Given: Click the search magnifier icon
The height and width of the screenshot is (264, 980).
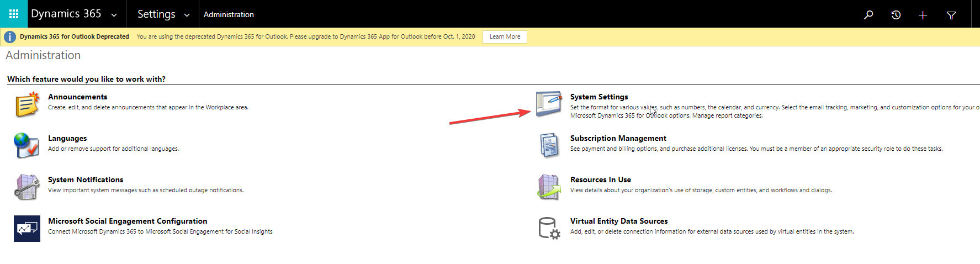Looking at the screenshot, I should [868, 15].
